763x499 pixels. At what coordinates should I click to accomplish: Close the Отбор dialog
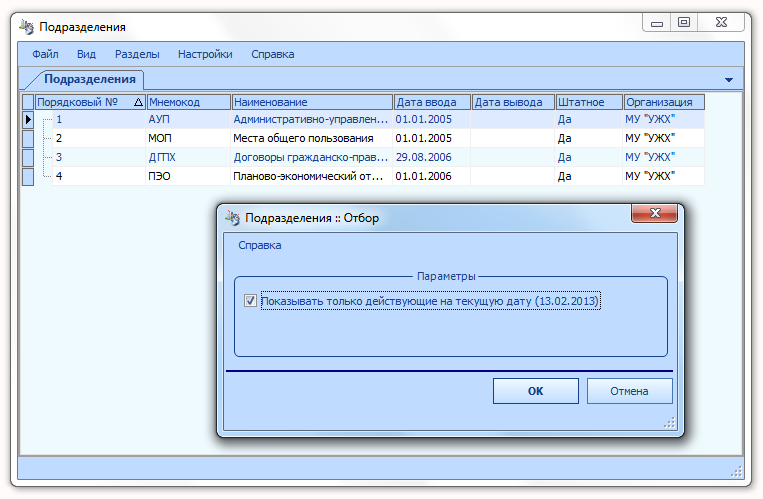654,213
